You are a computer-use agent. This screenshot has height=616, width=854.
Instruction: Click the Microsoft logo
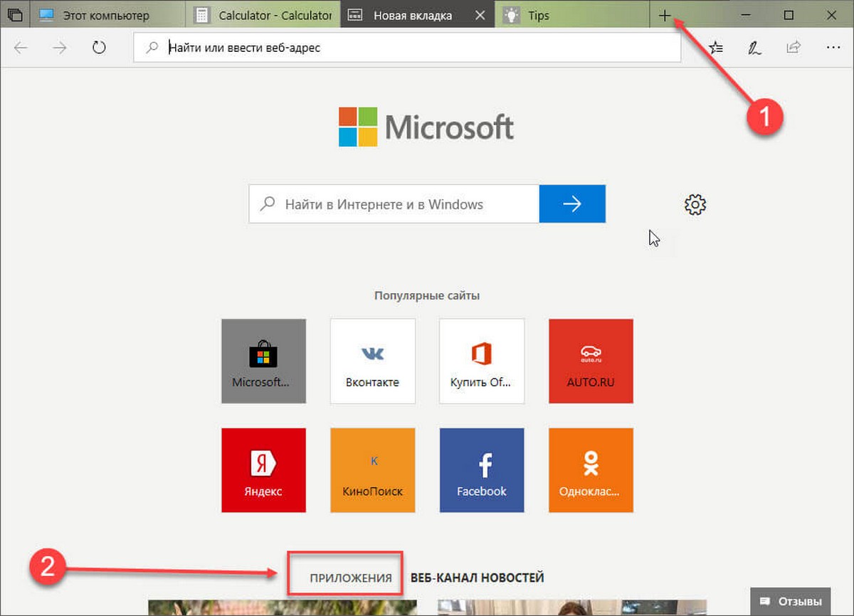(426, 127)
